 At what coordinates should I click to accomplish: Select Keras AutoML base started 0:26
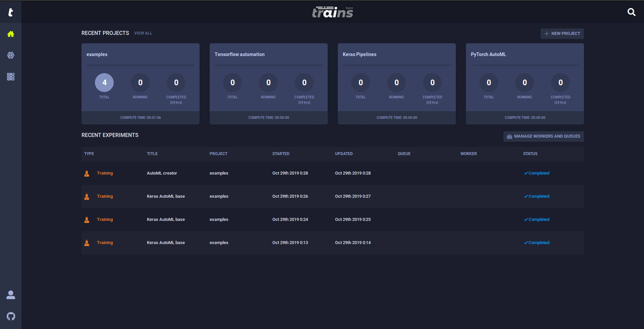[333, 196]
